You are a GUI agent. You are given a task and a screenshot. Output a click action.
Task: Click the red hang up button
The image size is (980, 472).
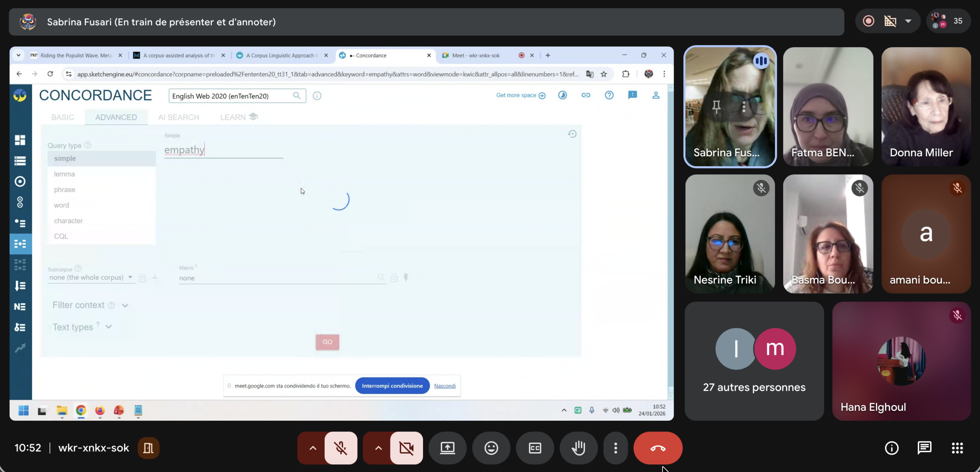coord(658,448)
